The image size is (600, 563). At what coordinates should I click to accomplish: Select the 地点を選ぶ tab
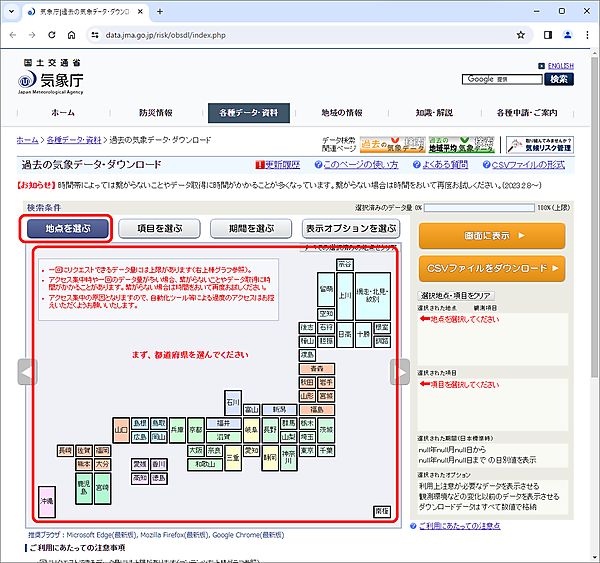coord(68,228)
